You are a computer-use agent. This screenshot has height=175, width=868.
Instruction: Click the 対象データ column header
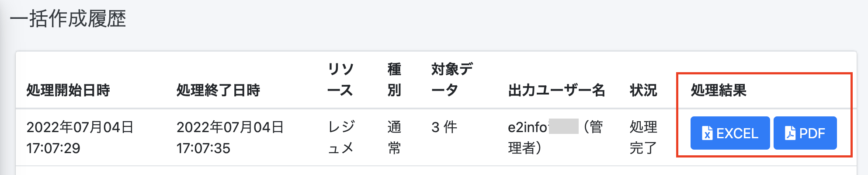coord(451,80)
